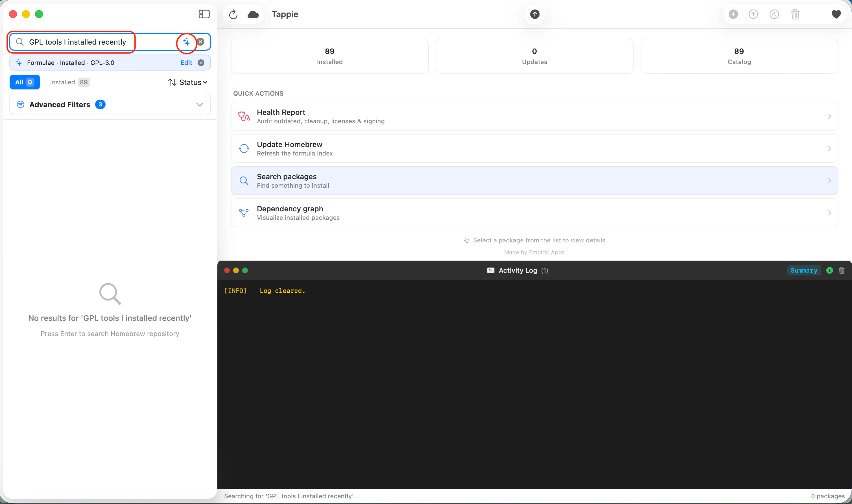Click the green download icon in Activity Log
852x504 pixels.
click(829, 270)
